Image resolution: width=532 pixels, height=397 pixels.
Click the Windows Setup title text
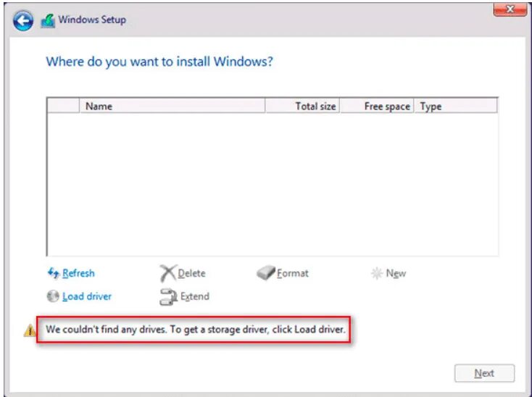(92, 20)
